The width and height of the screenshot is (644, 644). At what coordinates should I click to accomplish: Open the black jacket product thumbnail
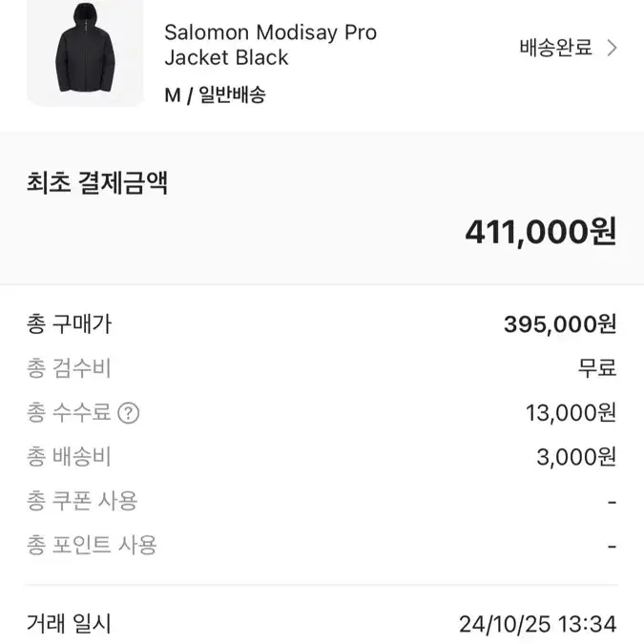(x=85, y=52)
